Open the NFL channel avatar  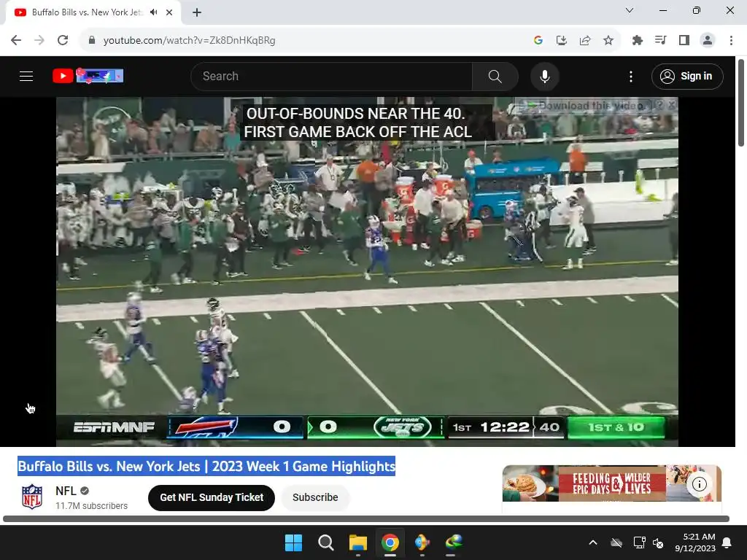pyautogui.click(x=32, y=497)
